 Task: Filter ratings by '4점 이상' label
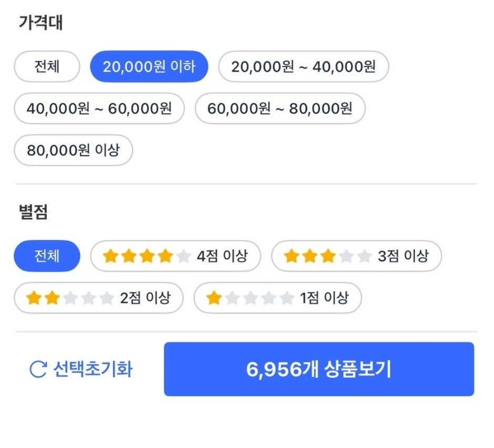[x=222, y=256]
